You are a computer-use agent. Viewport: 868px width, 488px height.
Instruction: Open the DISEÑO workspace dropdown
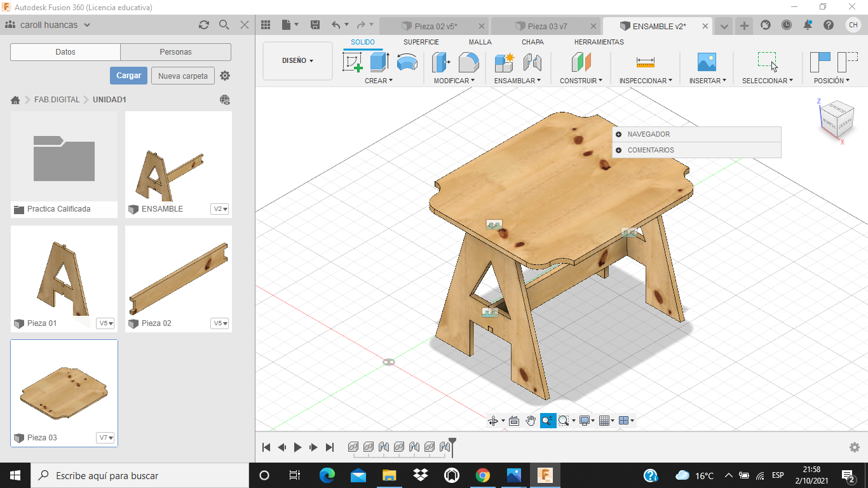(x=297, y=61)
